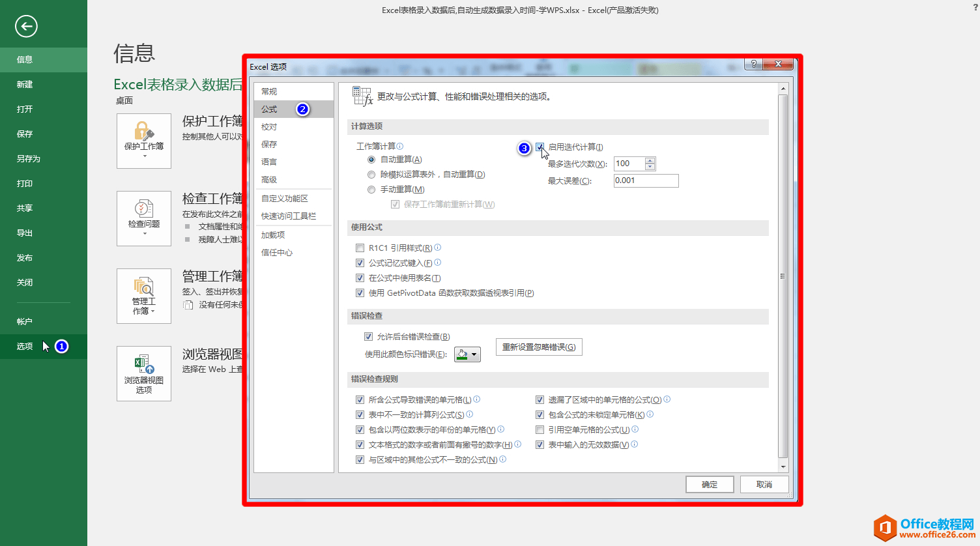Open the 检查问题 inspect button
This screenshot has height=546, width=980.
pos(144,218)
